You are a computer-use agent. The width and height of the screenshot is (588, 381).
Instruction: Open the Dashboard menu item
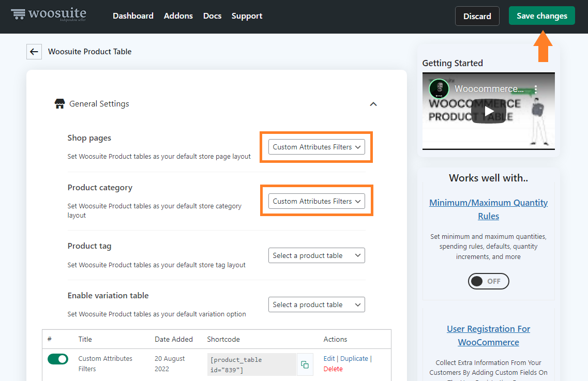point(133,16)
